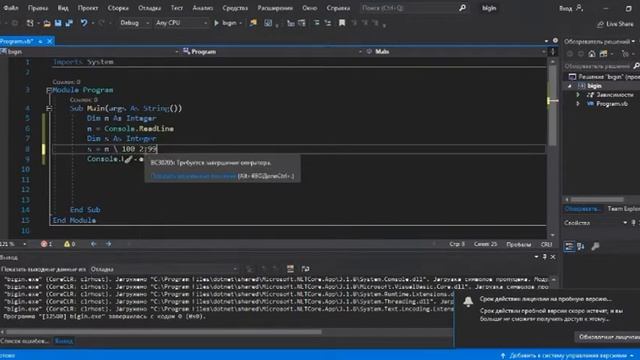Open the Вид menu
The height and width of the screenshot is (360, 640).
(63, 8)
